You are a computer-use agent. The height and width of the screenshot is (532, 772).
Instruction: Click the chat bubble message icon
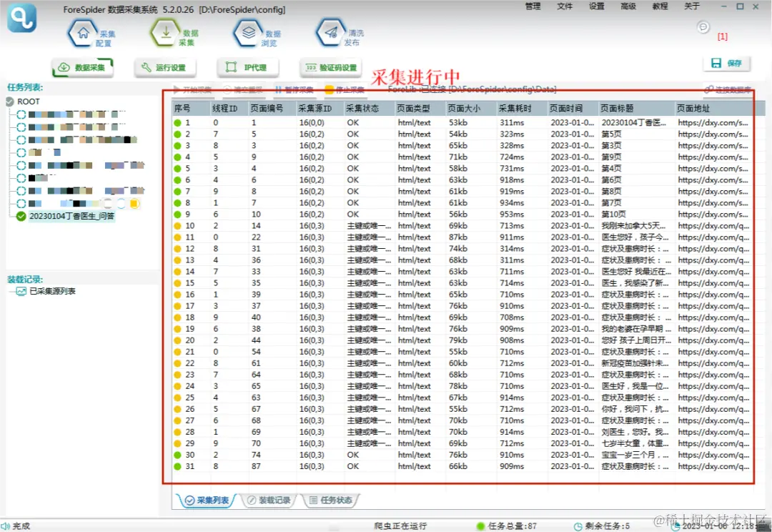703,27
